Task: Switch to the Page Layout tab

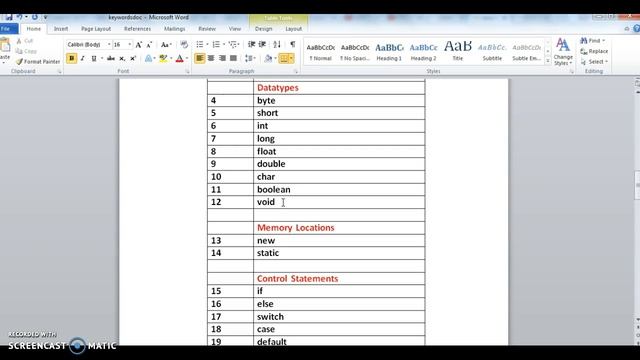Action: click(96, 29)
